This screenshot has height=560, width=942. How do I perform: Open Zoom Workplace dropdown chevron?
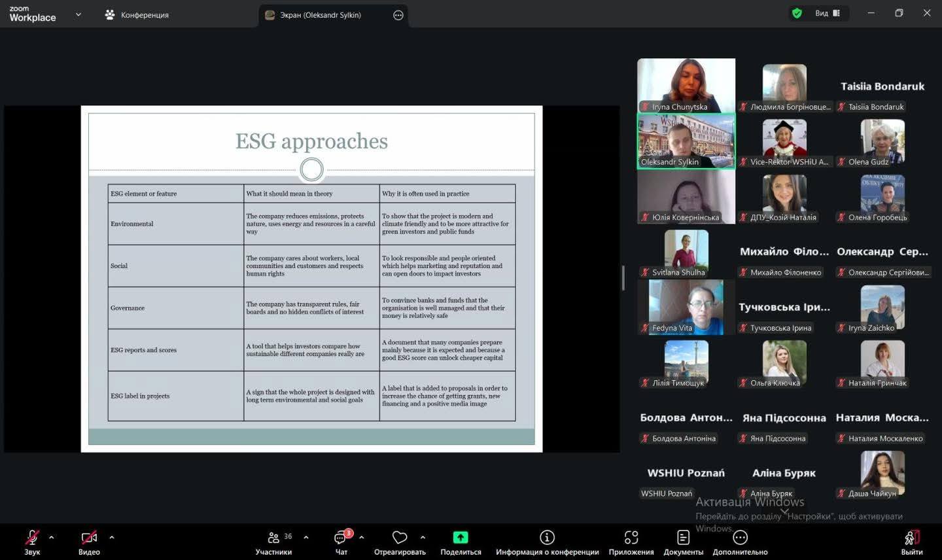78,14
